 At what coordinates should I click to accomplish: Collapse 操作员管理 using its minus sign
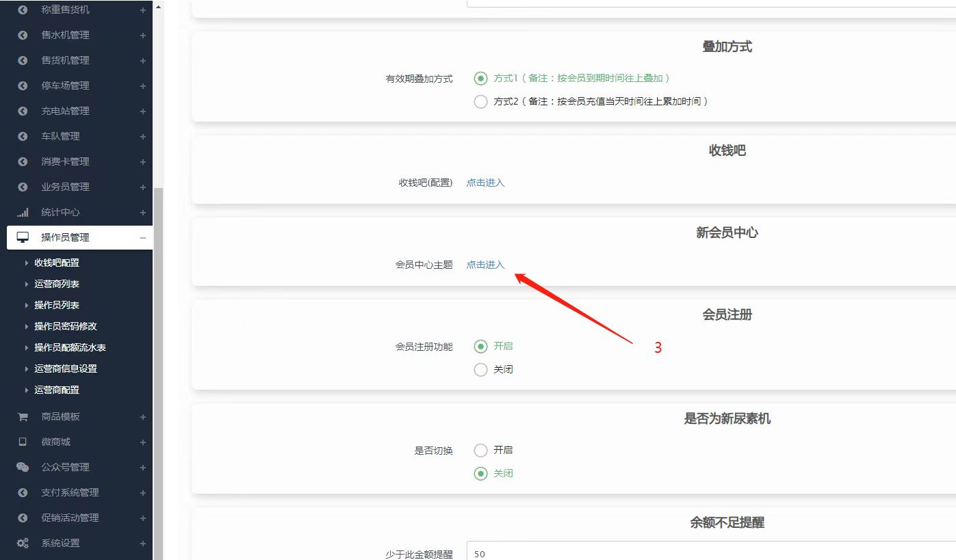click(142, 237)
